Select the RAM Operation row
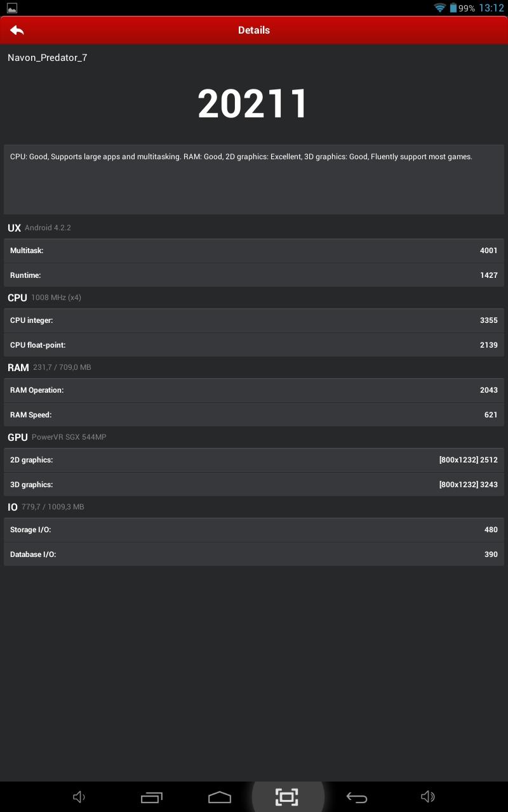The height and width of the screenshot is (812, 508). click(254, 390)
